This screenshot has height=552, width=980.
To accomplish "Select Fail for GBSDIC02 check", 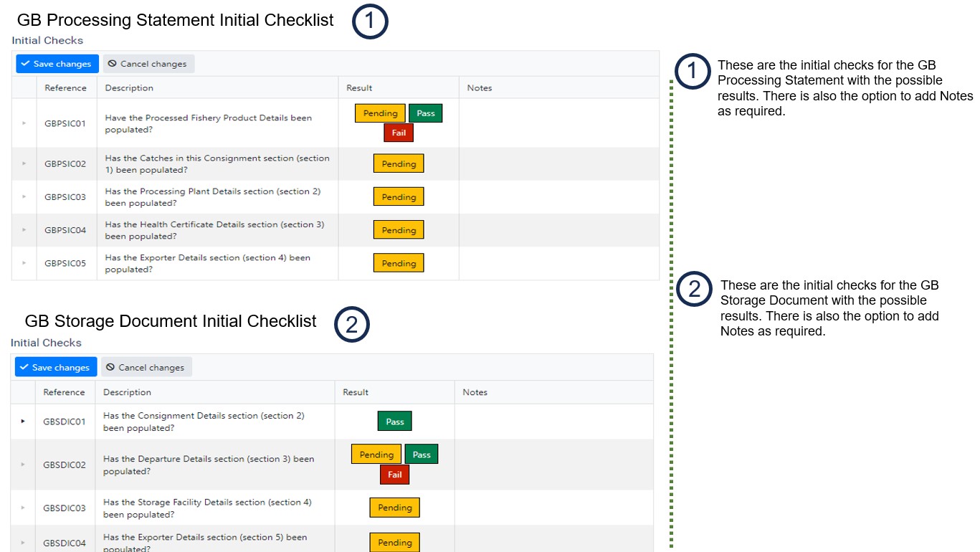I will 394,475.
